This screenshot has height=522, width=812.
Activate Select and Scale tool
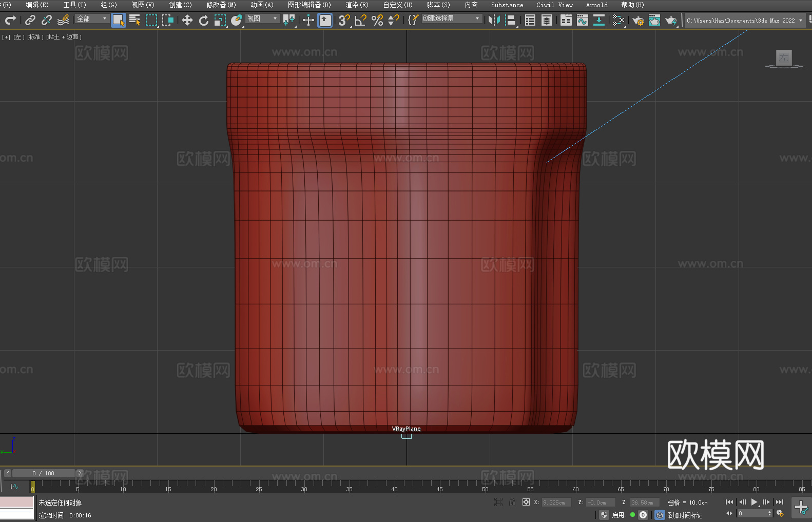220,20
